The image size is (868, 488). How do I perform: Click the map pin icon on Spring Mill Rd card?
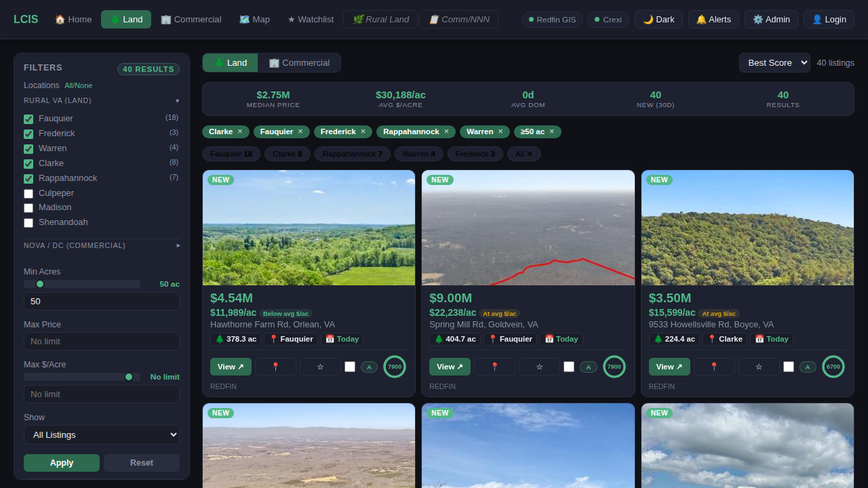(494, 367)
